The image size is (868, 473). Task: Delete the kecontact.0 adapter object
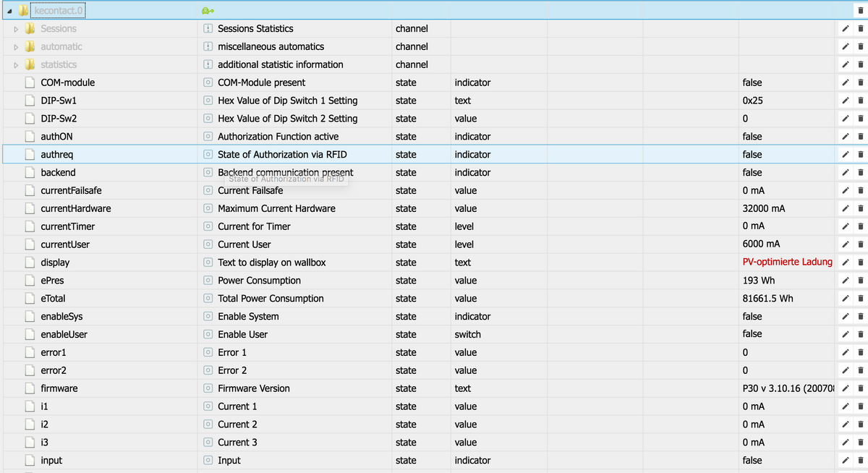(860, 11)
